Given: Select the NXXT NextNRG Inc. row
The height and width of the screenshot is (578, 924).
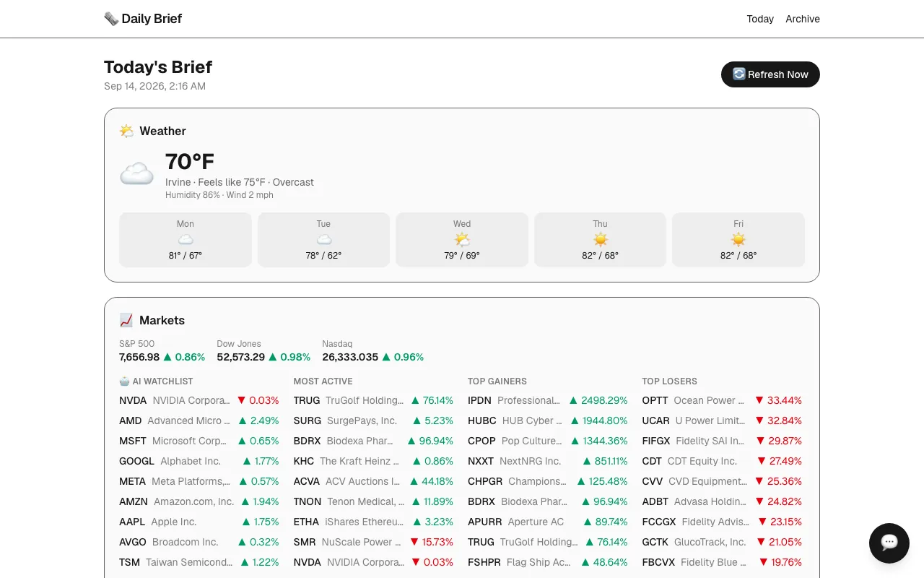Looking at the screenshot, I should (x=548, y=461).
